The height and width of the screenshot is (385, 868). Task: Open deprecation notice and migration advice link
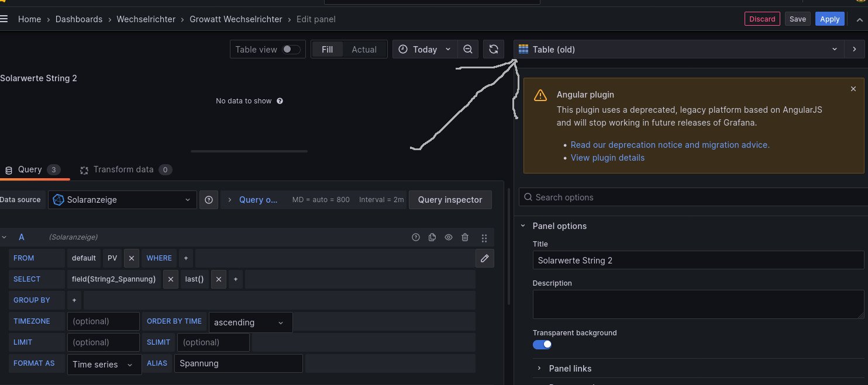coord(670,145)
